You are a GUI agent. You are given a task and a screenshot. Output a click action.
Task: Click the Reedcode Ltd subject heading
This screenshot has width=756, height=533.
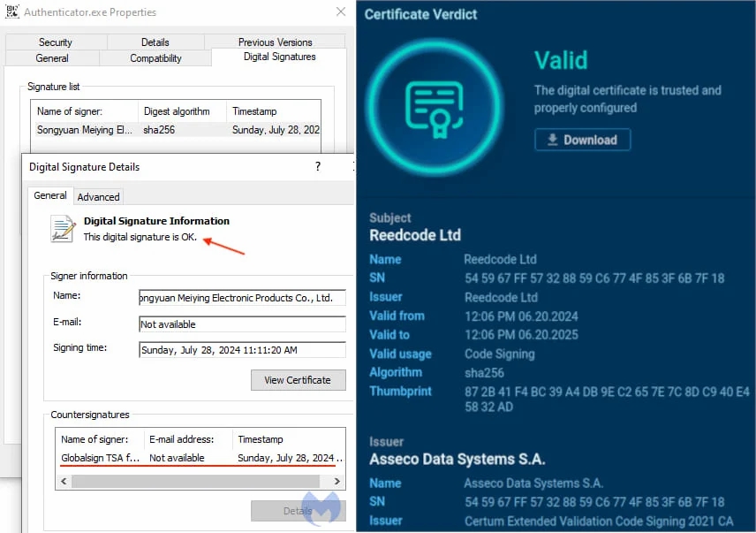click(415, 235)
